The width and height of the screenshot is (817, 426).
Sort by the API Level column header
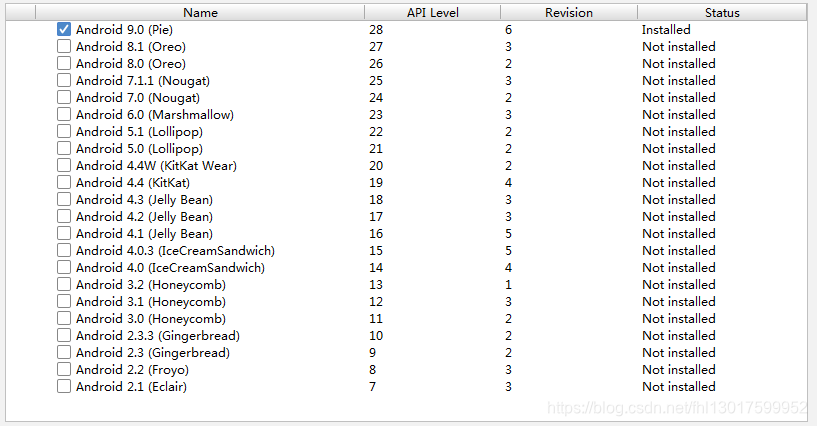pyautogui.click(x=432, y=12)
